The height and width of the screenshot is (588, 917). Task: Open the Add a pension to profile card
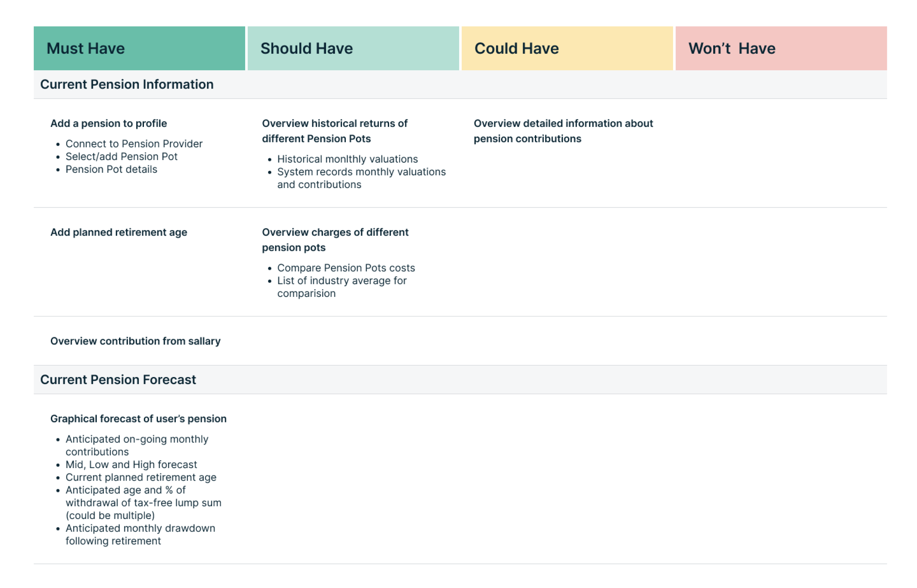108,123
